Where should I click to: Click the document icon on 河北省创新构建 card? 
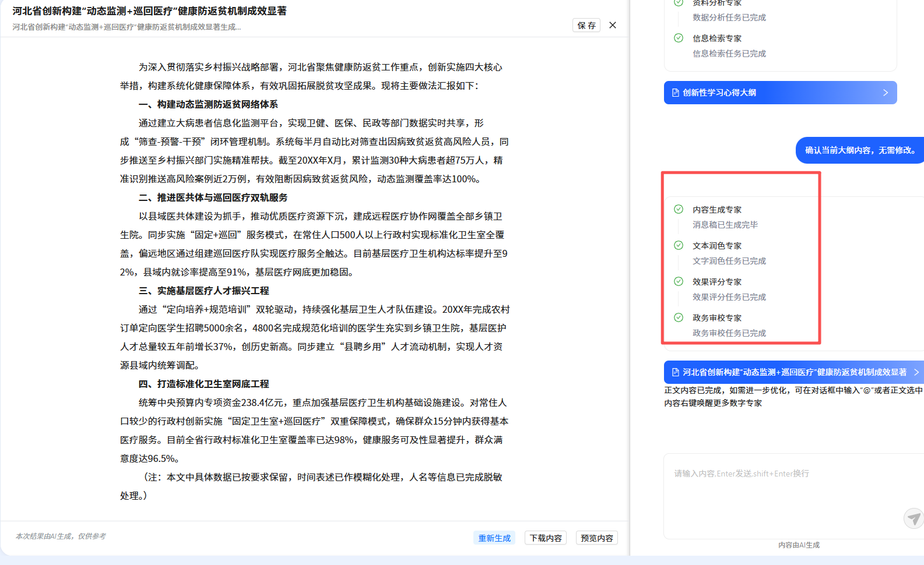676,372
